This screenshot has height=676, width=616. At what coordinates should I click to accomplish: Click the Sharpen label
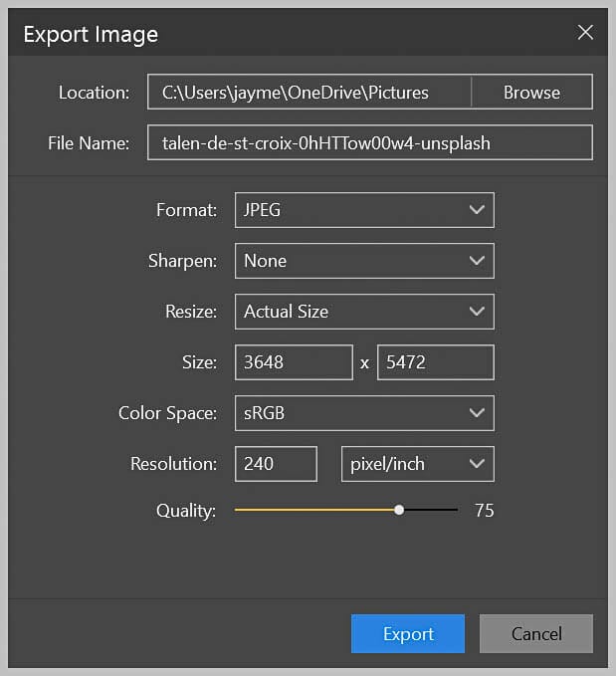[x=183, y=261]
